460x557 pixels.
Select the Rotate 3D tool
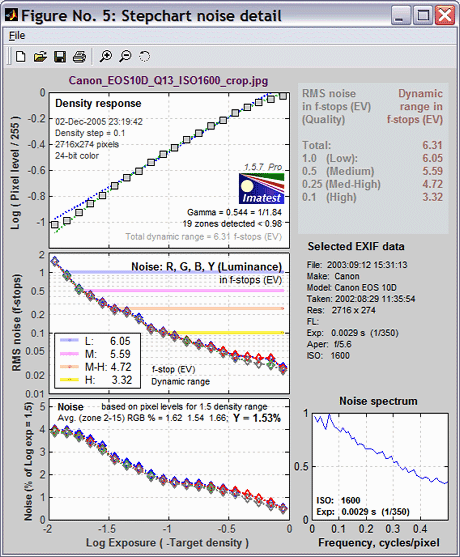[x=144, y=56]
